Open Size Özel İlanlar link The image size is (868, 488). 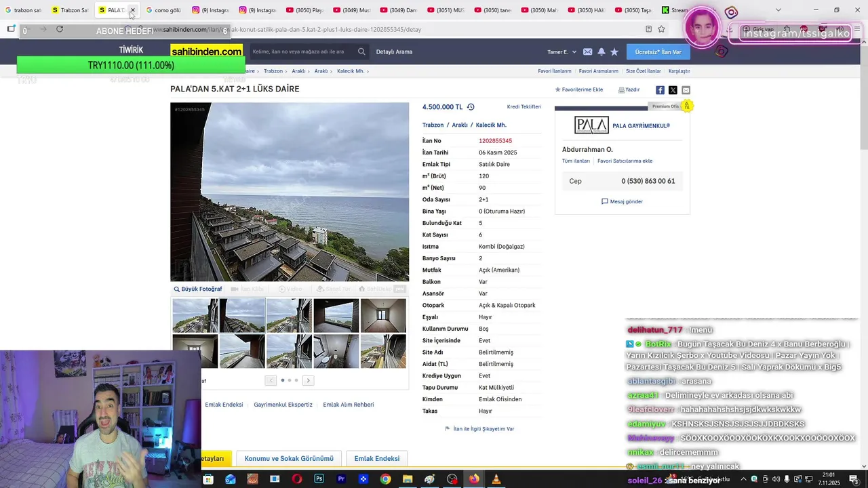[644, 71]
